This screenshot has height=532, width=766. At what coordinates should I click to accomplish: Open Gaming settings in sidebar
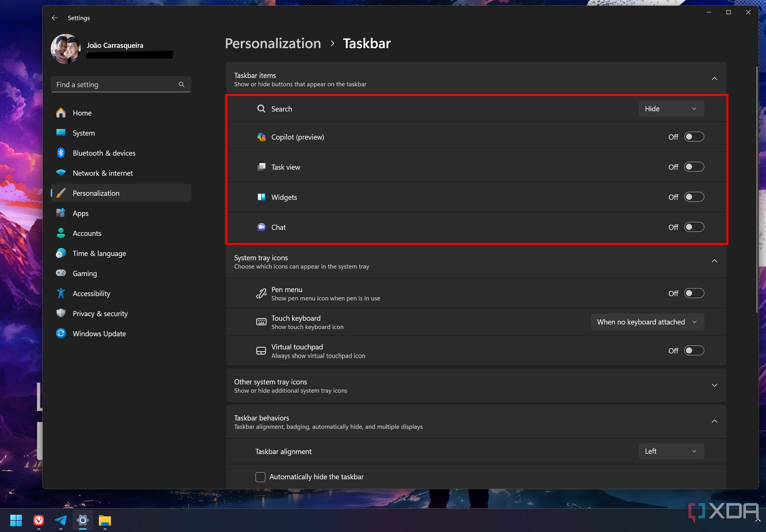coord(121,273)
